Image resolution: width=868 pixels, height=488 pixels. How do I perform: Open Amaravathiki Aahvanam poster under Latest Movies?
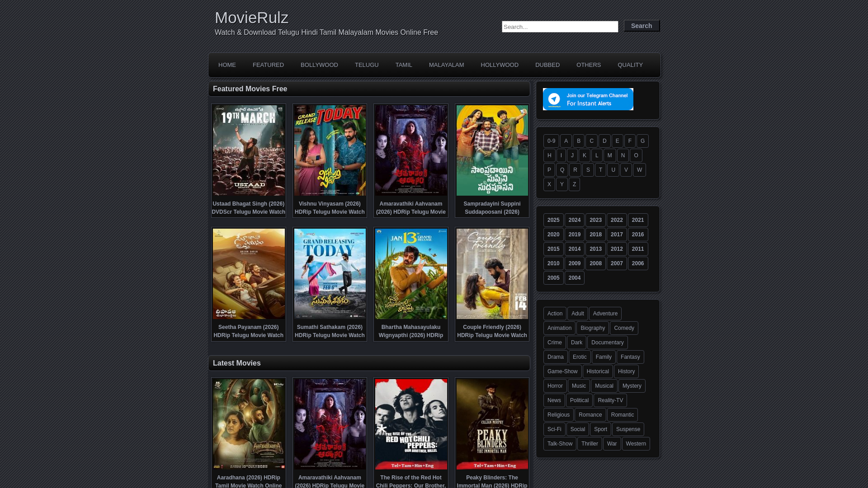coord(330,424)
